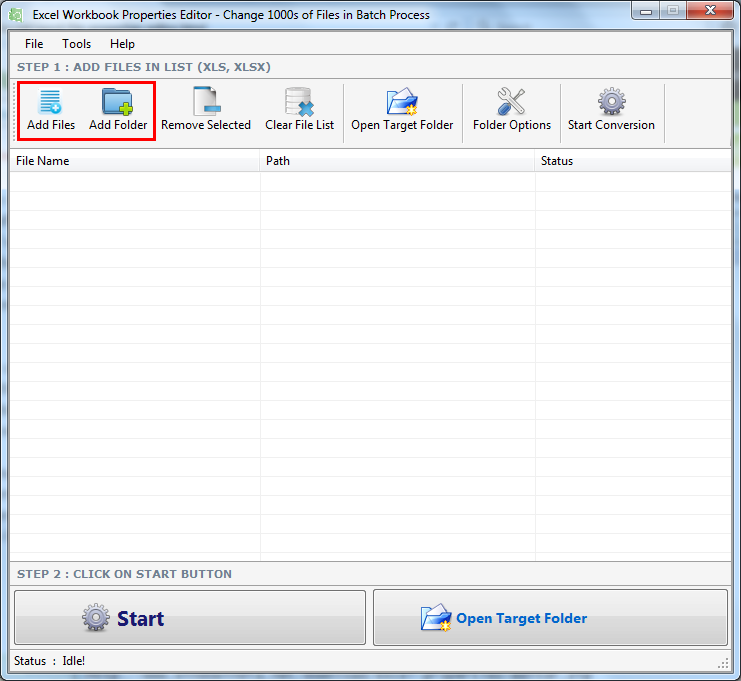
Task: Click the window resize grip in the status bar
Action: pos(724,663)
